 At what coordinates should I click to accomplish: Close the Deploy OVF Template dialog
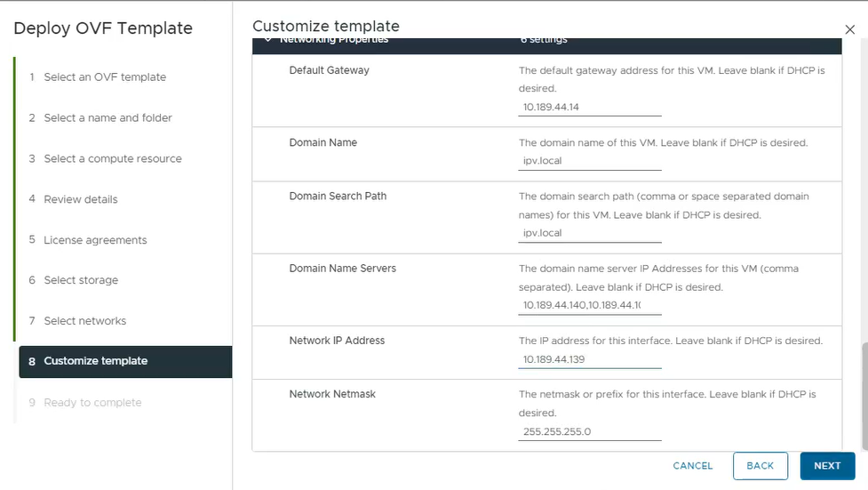[849, 29]
